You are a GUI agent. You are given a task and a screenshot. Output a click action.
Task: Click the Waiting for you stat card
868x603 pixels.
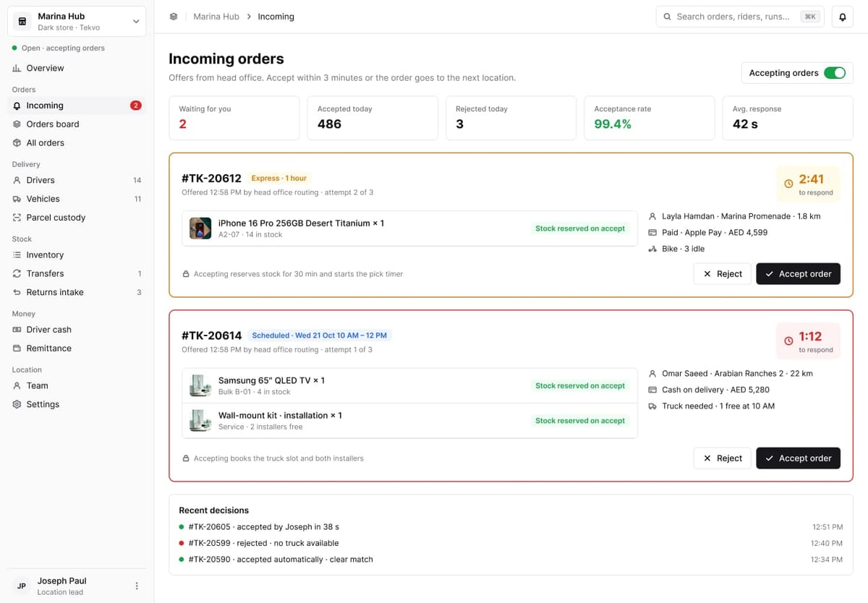pyautogui.click(x=234, y=118)
